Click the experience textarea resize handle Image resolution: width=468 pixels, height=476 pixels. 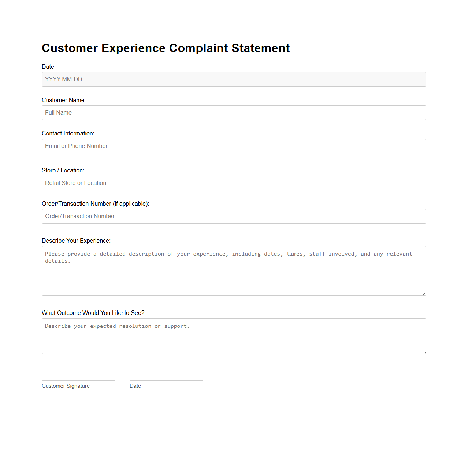click(424, 294)
